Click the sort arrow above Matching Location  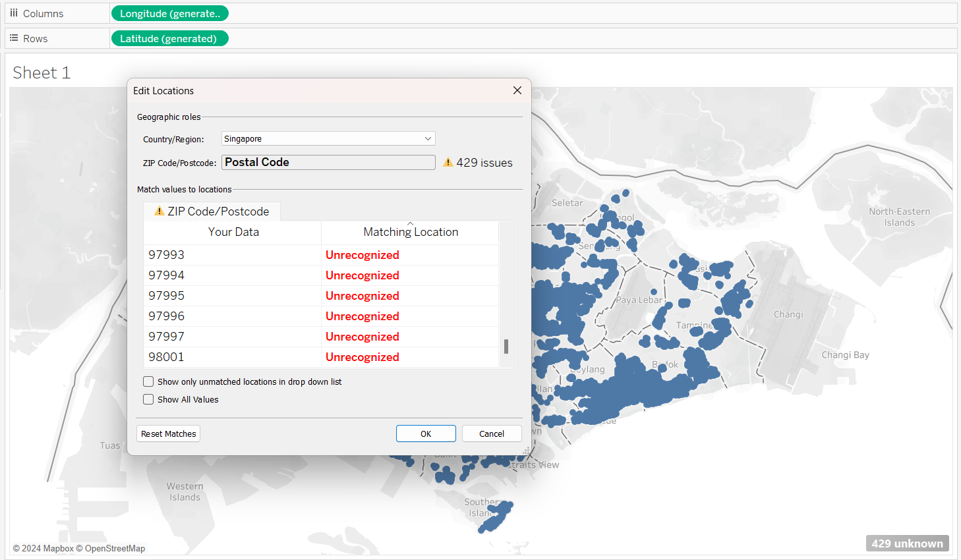[410, 224]
